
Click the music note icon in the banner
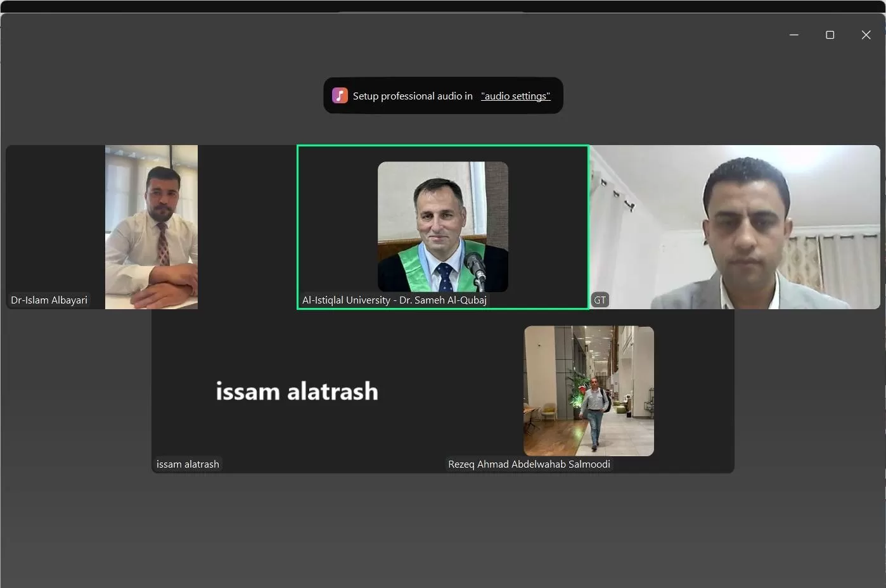340,96
